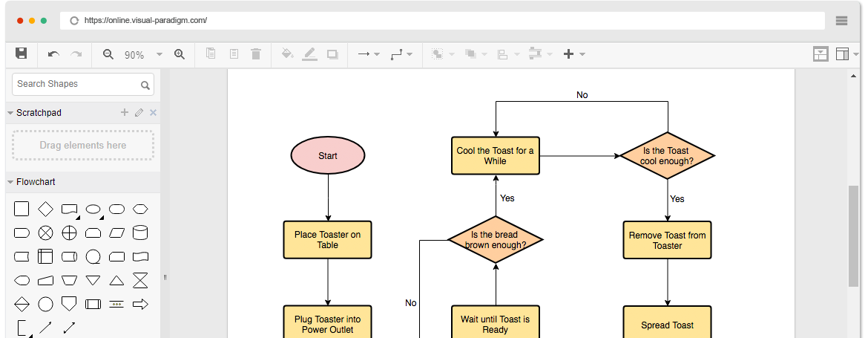Select the diamond decision shape from Flowchart palette

pos(45,209)
